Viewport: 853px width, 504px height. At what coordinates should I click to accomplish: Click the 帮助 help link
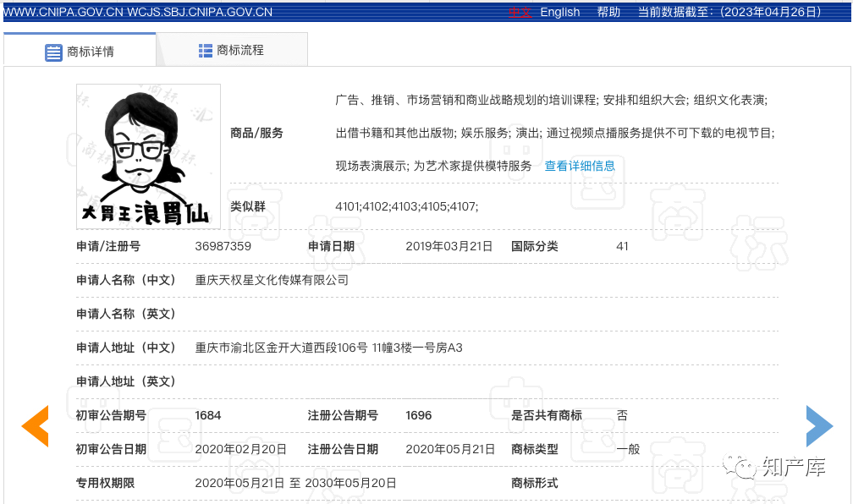coord(608,11)
